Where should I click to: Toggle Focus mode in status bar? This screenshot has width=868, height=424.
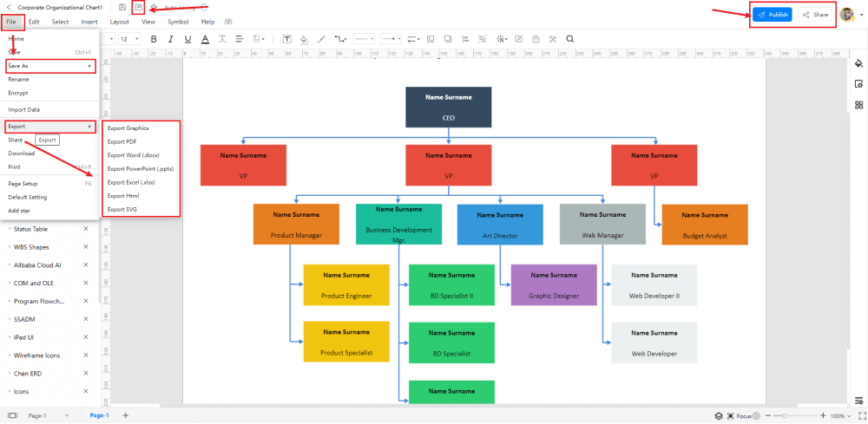740,415
